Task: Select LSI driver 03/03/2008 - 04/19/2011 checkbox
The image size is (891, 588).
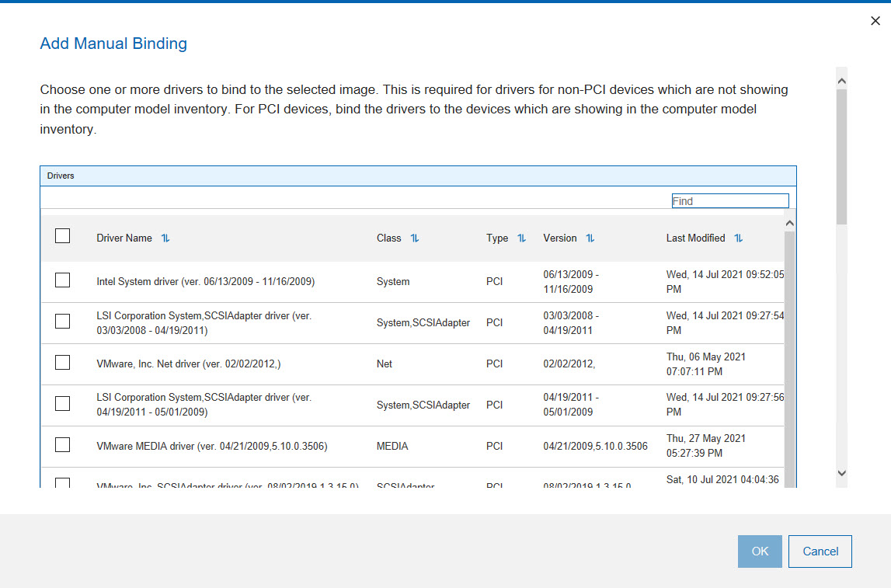Action: 63,322
